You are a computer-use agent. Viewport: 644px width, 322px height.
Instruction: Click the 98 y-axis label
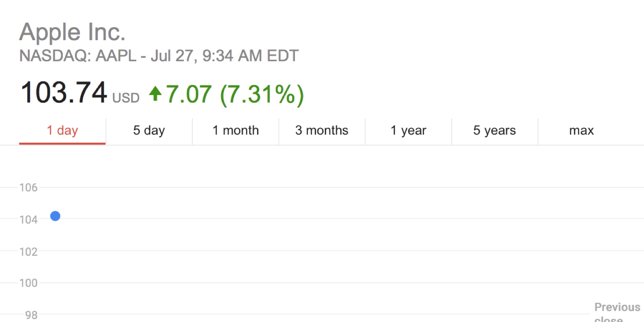pyautogui.click(x=31, y=315)
